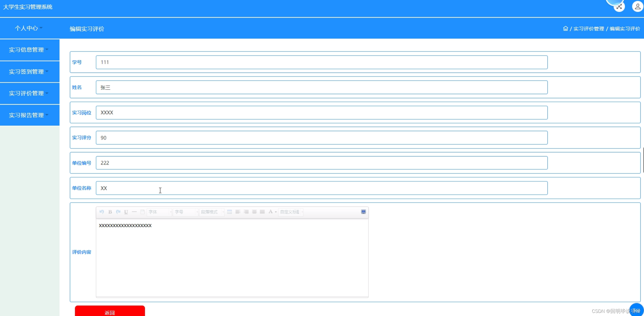Viewport: 644px width, 316px height.
Task: Open the 字号 font size dropdown
Action: 185,212
